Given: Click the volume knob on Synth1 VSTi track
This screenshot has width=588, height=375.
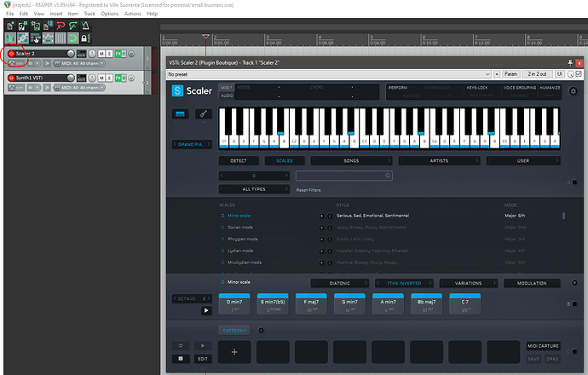Looking at the screenshot, I should click(x=71, y=78).
